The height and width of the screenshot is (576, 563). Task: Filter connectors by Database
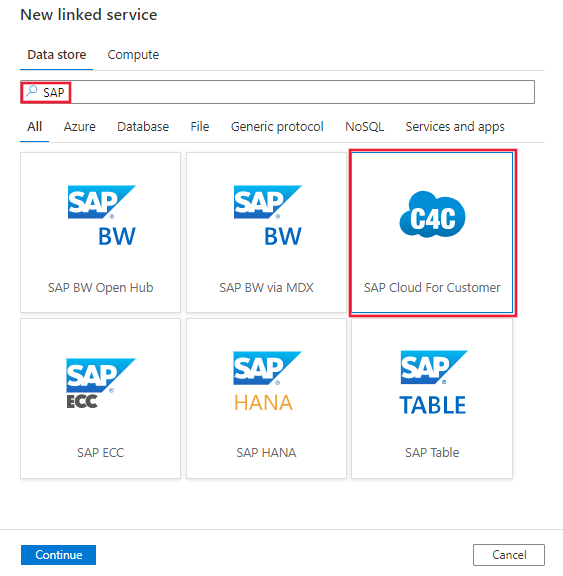tap(143, 127)
